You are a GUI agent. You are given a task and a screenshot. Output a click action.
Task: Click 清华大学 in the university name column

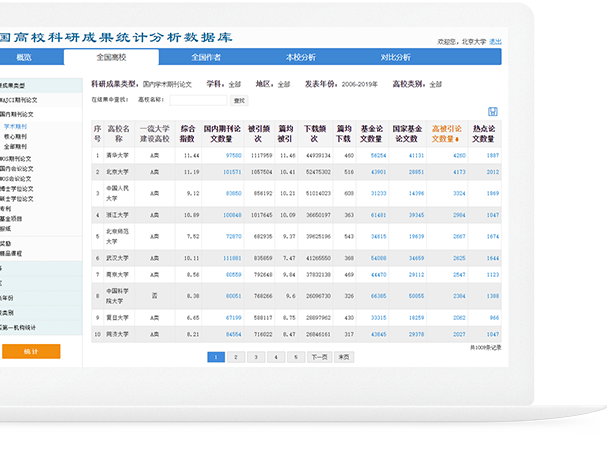click(117, 156)
